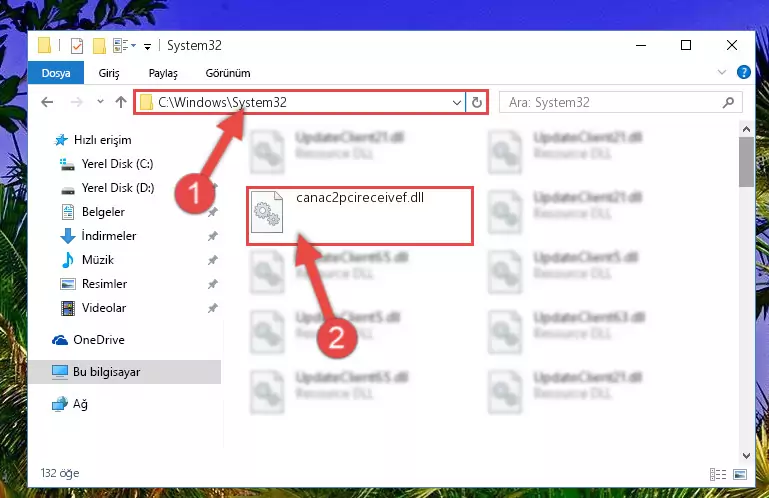Click the Properties icon in the quick access toolbar

(x=77, y=46)
